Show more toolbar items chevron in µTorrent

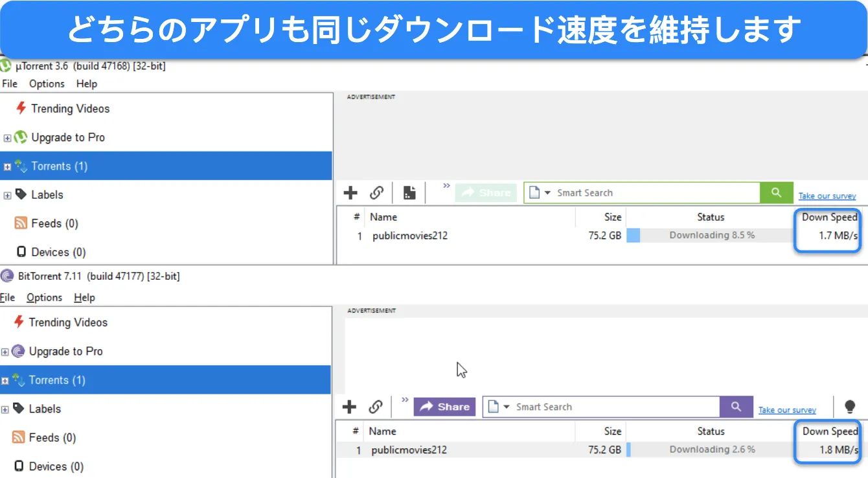click(446, 186)
